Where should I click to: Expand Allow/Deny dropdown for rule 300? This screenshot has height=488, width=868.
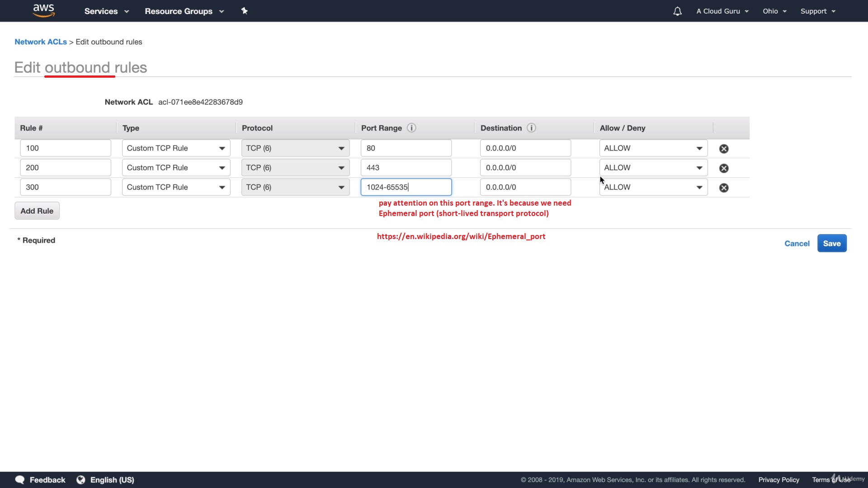click(x=653, y=187)
